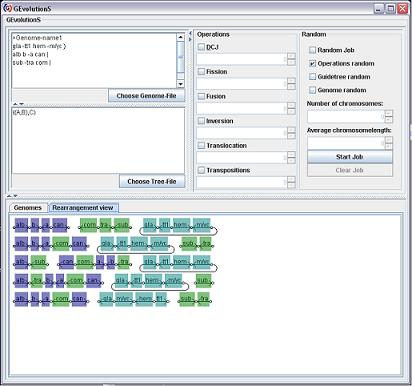
Task: Select the 'sub' gene block in fourth row
Action: tap(203, 281)
